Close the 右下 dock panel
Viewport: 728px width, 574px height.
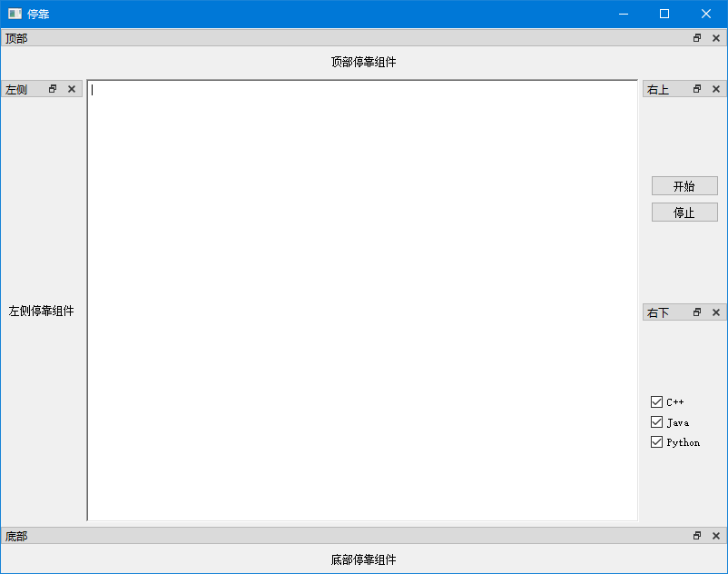[716, 312]
